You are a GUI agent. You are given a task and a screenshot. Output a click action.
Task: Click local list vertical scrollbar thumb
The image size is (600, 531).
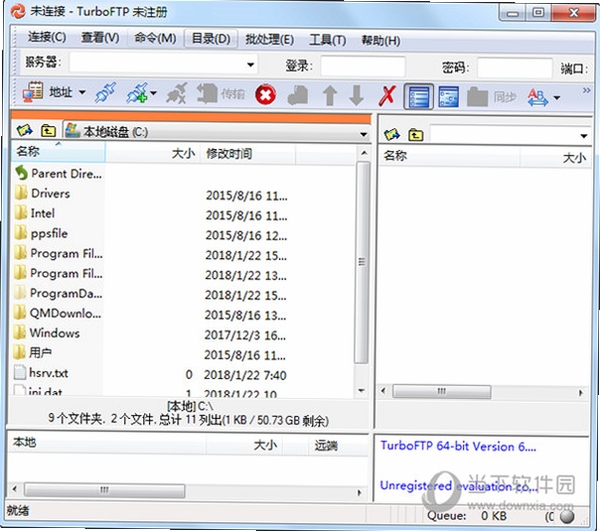(x=362, y=262)
